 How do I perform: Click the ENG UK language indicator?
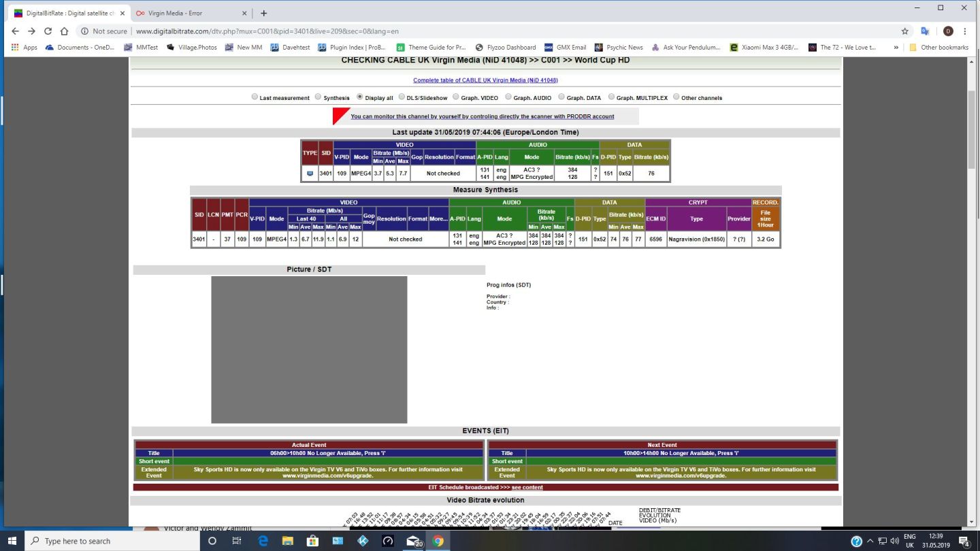pos(910,541)
